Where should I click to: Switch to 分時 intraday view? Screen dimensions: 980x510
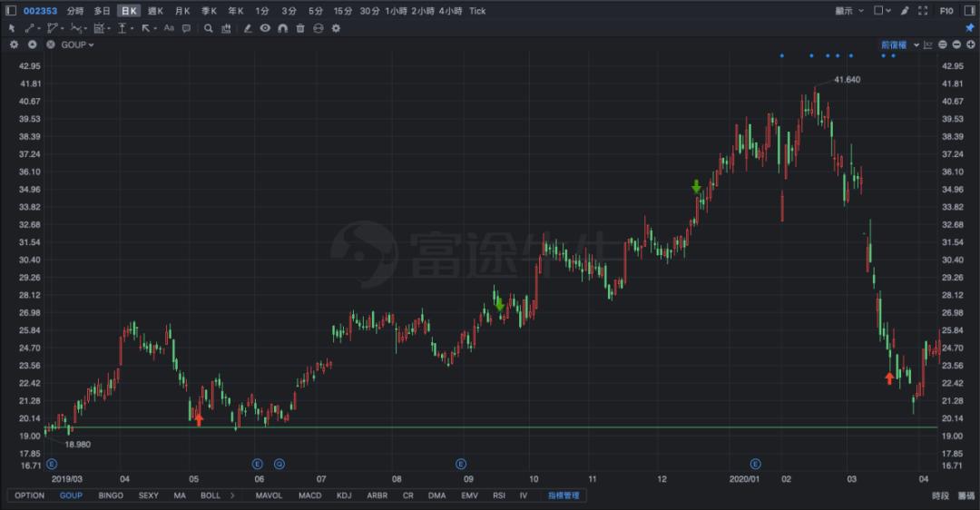75,11
